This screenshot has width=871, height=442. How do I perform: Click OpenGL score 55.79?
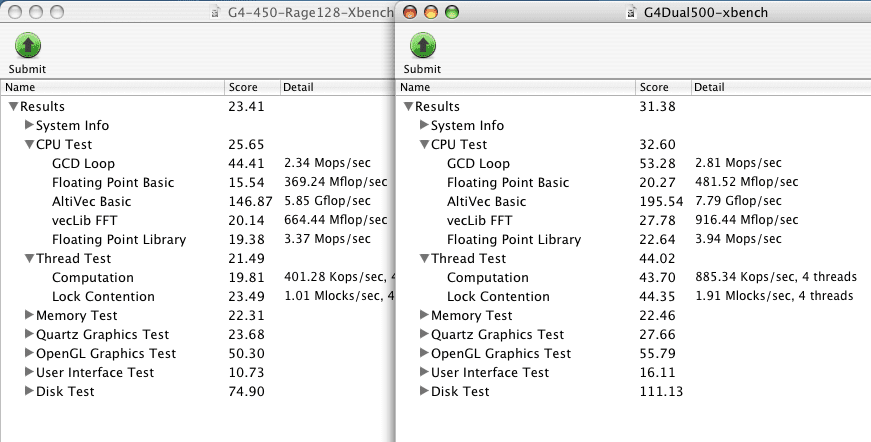[x=657, y=353]
